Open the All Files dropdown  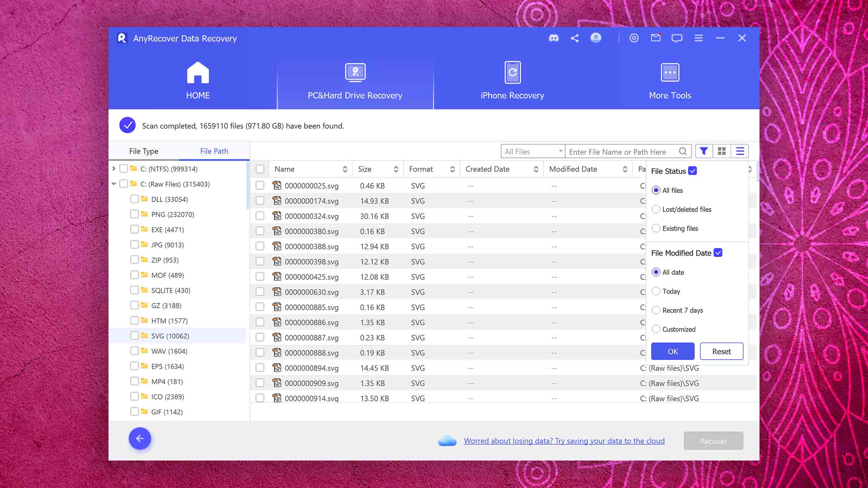[x=533, y=151]
